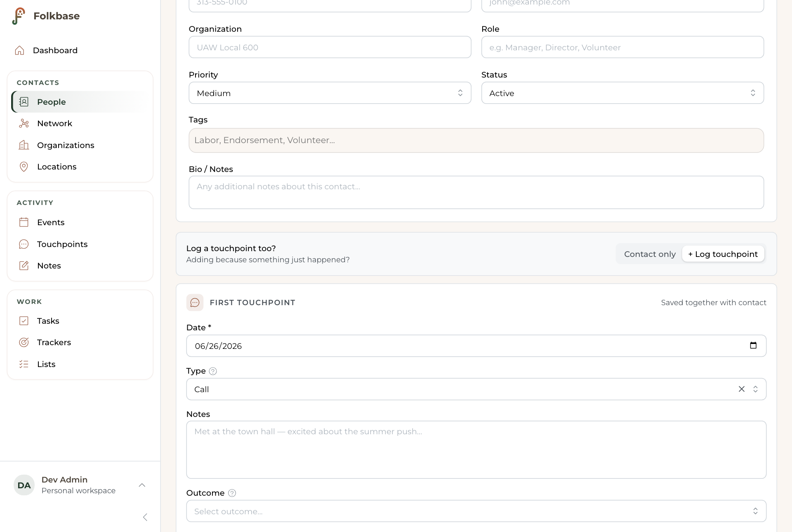This screenshot has height=532, width=792.
Task: Click into the touchpoint Notes textarea
Action: pos(476,450)
